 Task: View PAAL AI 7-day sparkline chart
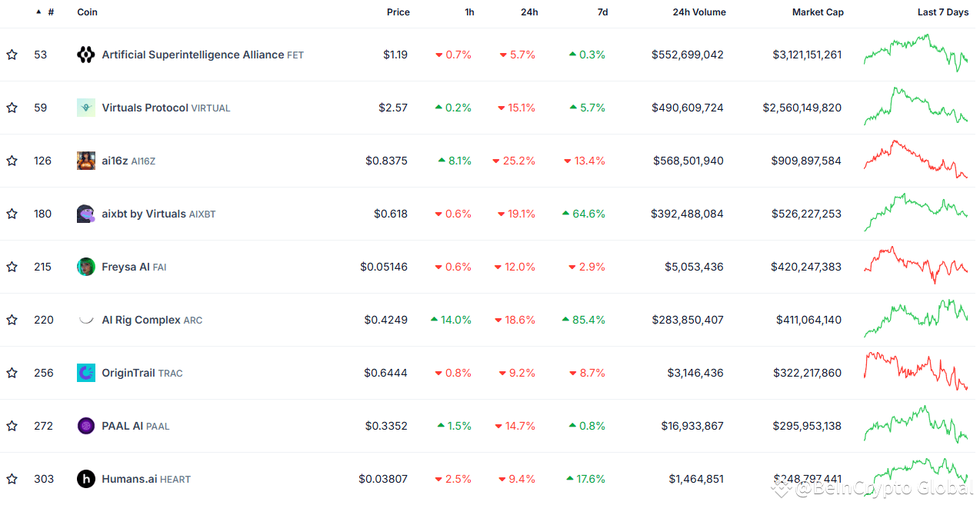pyautogui.click(x=915, y=424)
